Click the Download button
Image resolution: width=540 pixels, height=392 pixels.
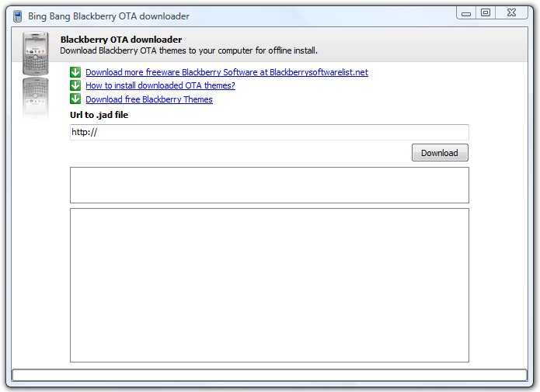click(x=440, y=153)
